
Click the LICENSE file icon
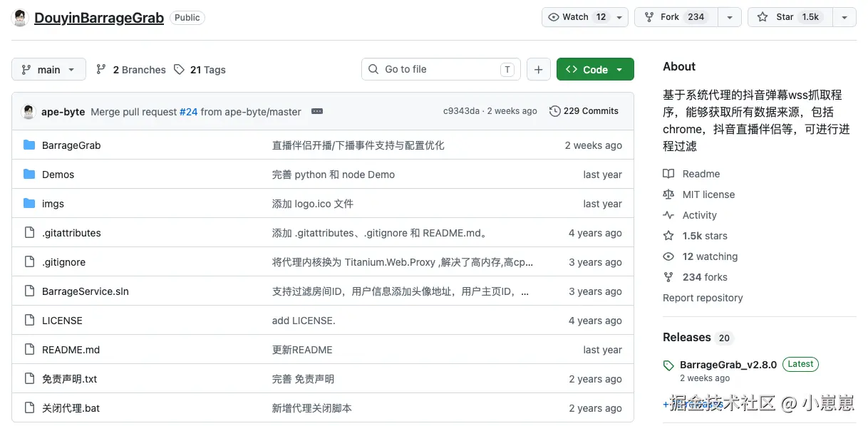point(29,320)
